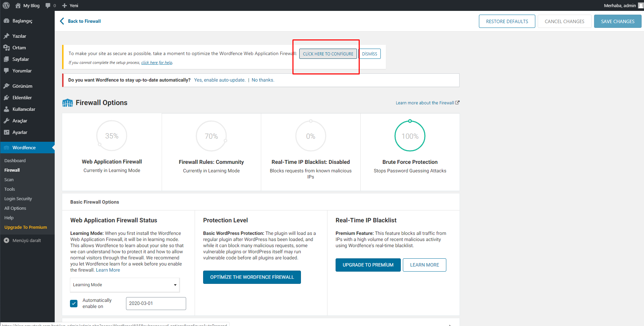Click the Learn More button under Real-Time IP Blacklist
This screenshot has width=644, height=326.
point(425,265)
